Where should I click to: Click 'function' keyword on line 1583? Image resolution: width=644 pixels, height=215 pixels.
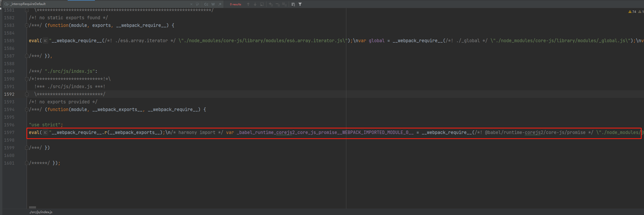click(58, 25)
